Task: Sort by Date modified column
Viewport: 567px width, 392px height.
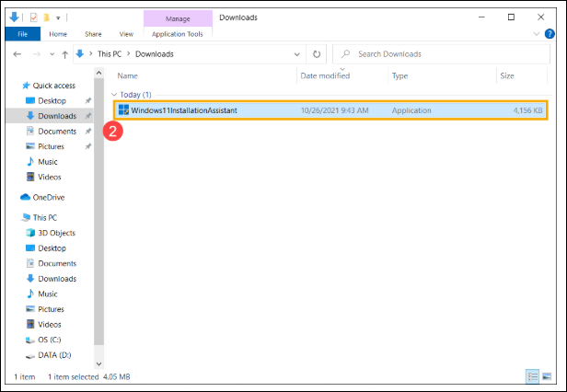Action: (325, 76)
